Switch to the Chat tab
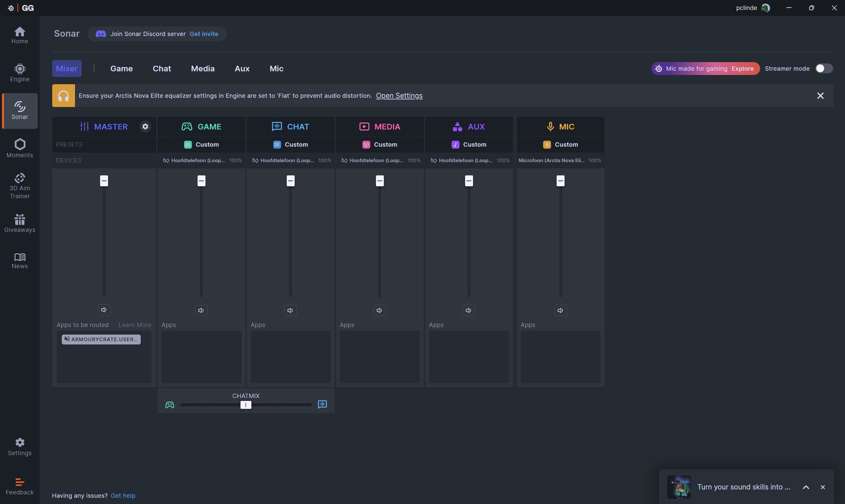The height and width of the screenshot is (504, 845). tap(162, 69)
